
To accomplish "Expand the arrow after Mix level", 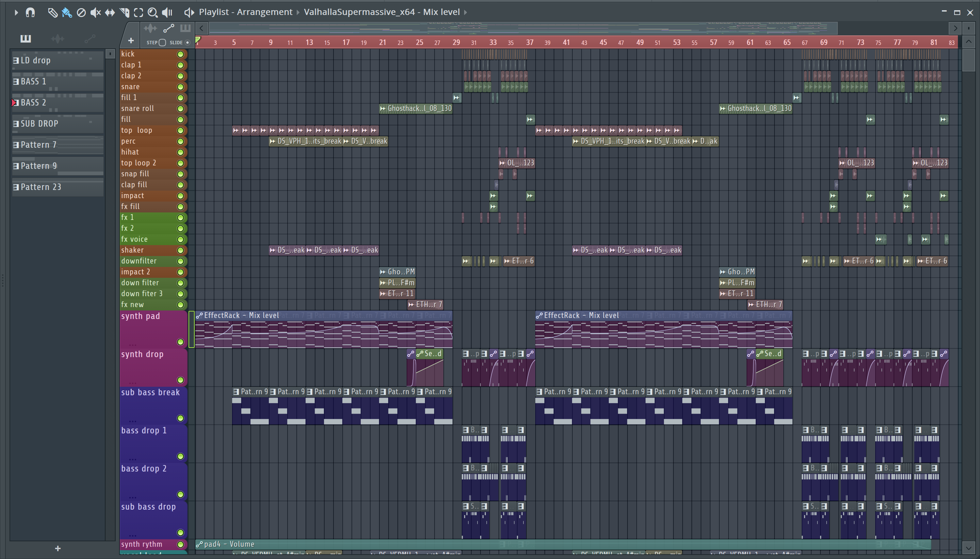I will click(x=465, y=12).
